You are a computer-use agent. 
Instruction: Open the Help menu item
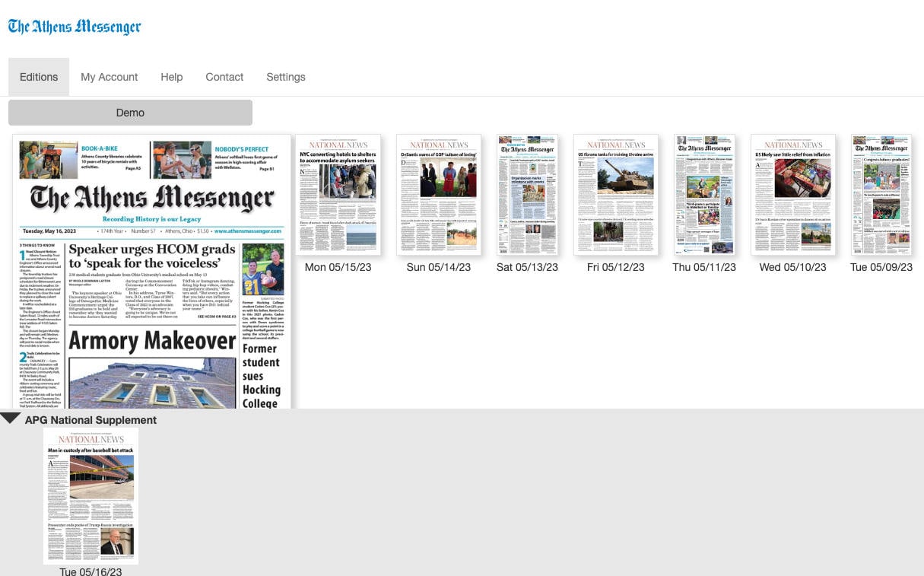point(171,77)
